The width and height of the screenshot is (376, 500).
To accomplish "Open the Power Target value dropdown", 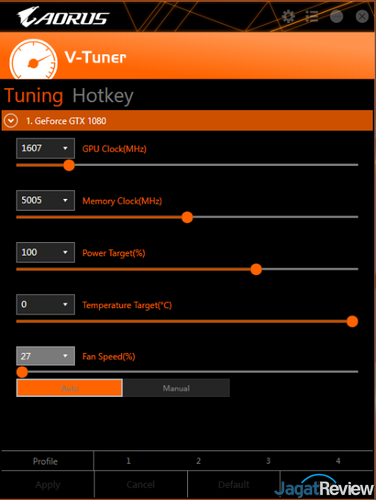I will click(45, 252).
